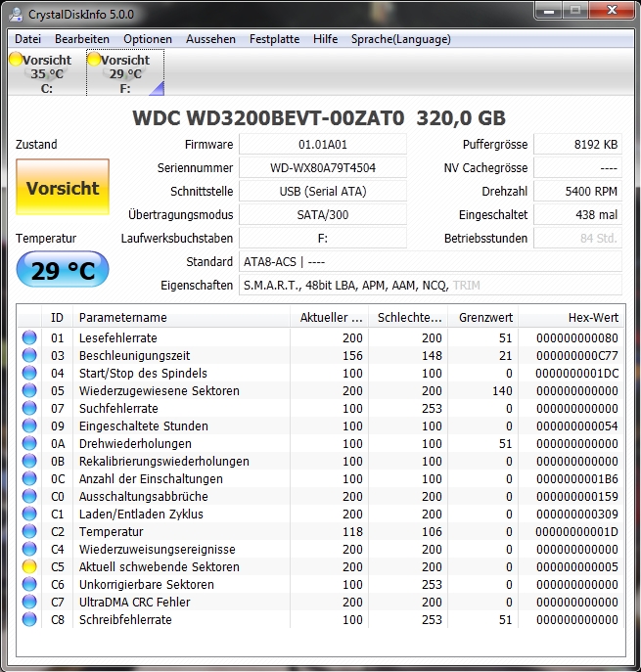Click the Firmware field 01.01A01
The width and height of the screenshot is (641, 672).
click(x=322, y=145)
